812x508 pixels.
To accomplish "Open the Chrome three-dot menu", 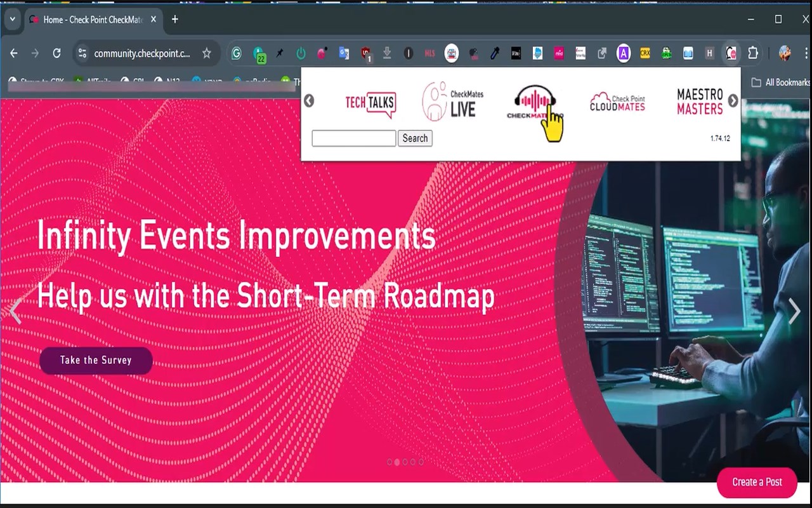I will click(x=806, y=53).
